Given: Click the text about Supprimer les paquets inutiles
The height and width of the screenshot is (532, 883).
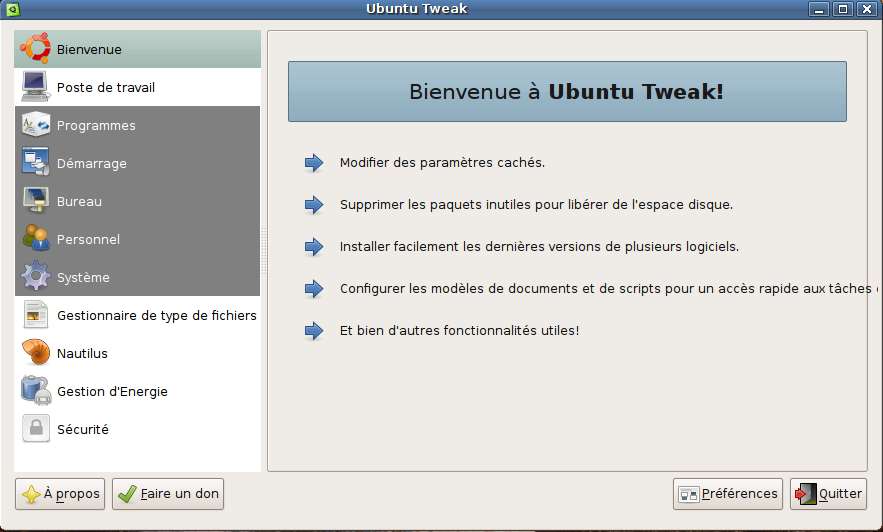Looking at the screenshot, I should pos(536,204).
